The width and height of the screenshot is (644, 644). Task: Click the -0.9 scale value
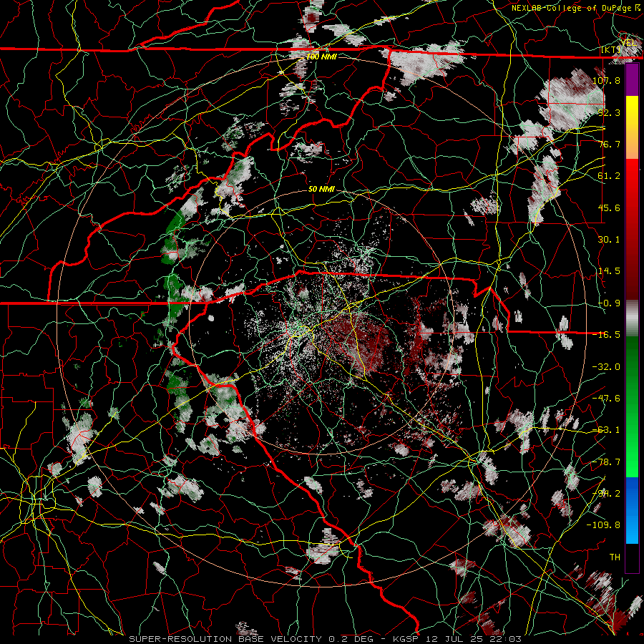coord(609,303)
